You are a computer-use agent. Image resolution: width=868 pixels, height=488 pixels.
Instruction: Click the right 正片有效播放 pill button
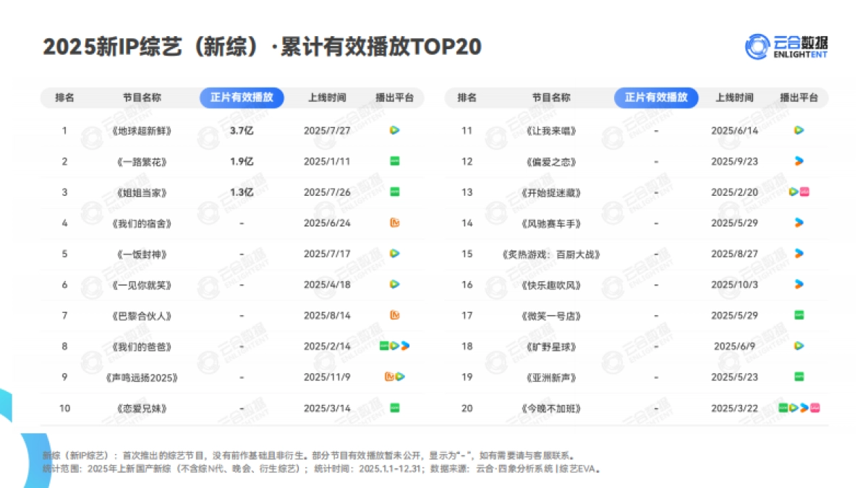[x=655, y=98]
